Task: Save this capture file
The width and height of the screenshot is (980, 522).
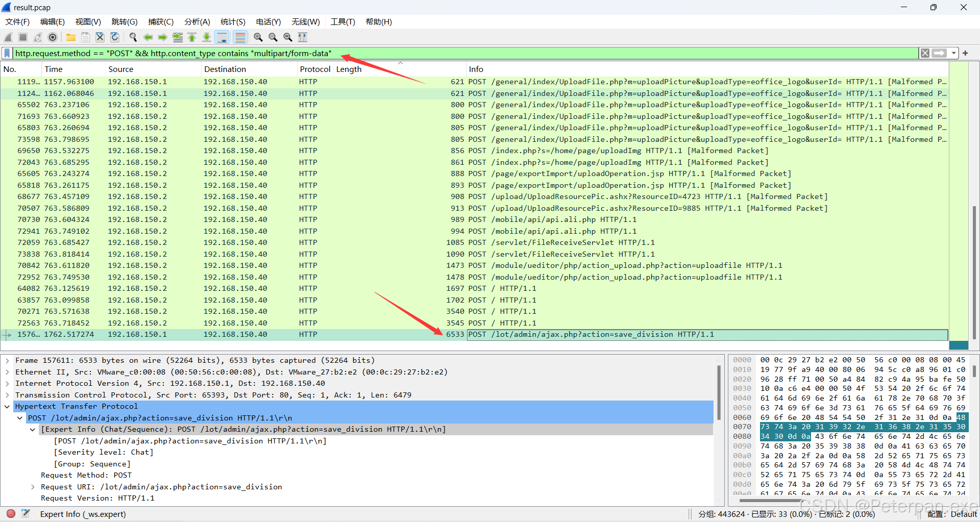Action: (x=86, y=37)
